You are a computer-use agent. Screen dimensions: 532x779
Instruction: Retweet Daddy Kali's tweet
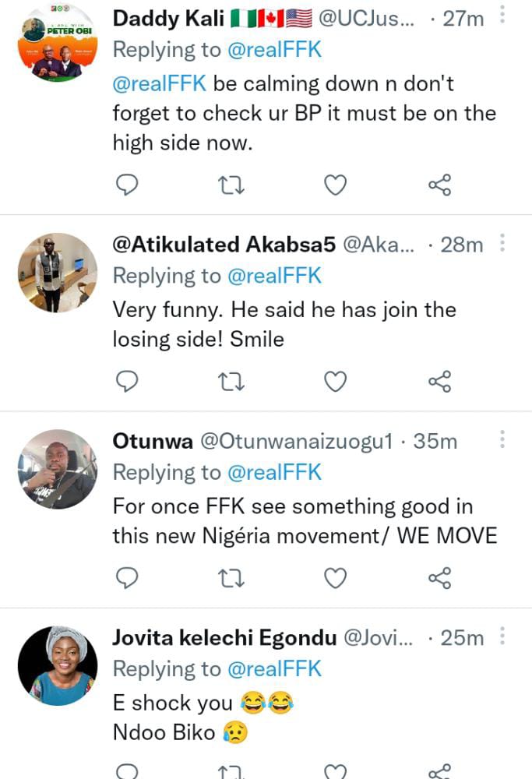pos(231,185)
